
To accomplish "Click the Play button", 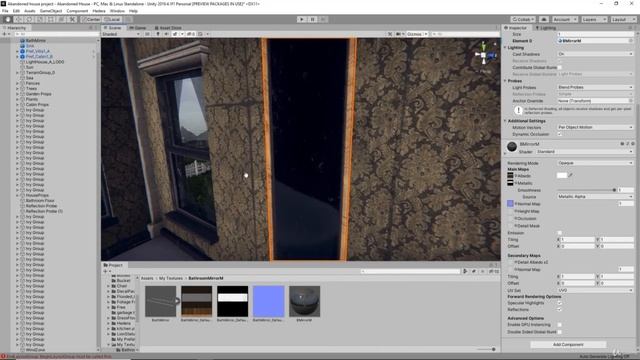I will (302, 19).
